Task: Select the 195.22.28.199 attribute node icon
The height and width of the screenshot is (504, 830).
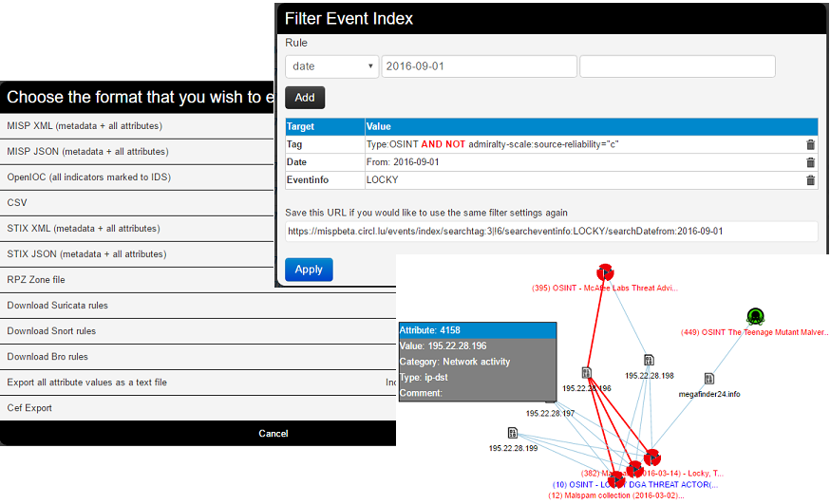Action: pos(513,433)
